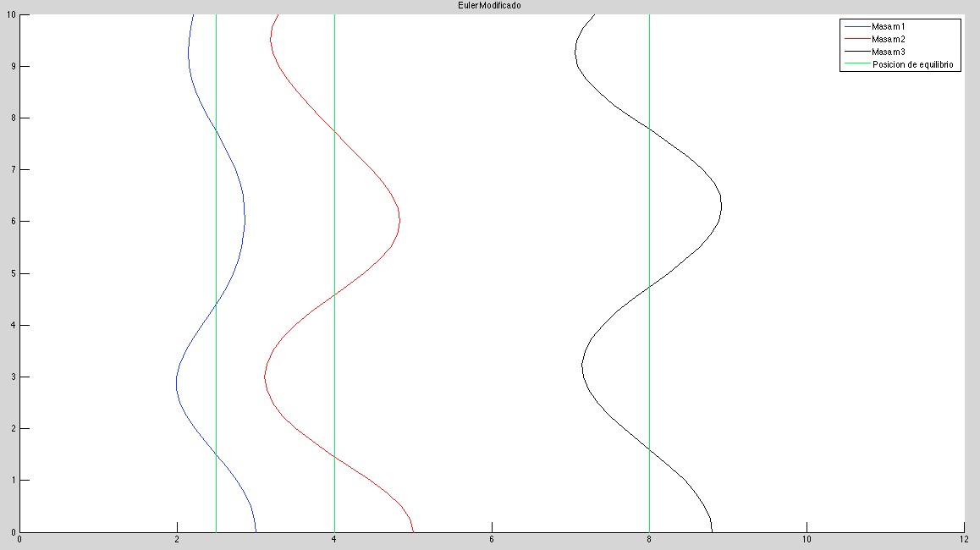980x550 pixels.
Task: Click the x-axis tick label 10
Action: 807,539
